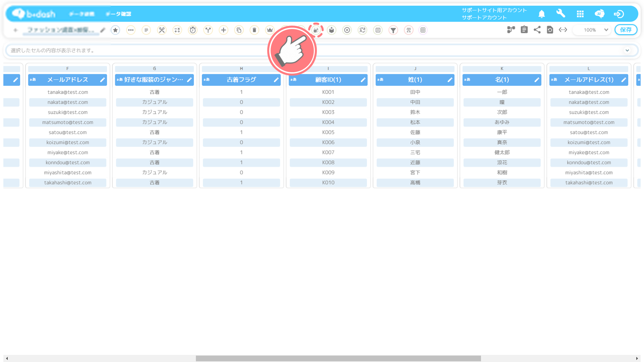Click cell nakata@test.com in column L
644x362 pixels.
pyautogui.click(x=589, y=102)
